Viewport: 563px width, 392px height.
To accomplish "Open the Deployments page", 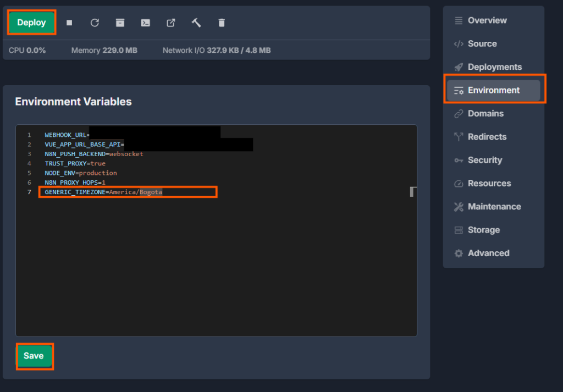I will [494, 67].
